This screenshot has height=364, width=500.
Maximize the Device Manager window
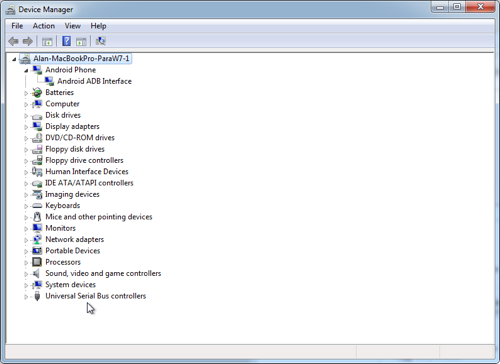(457, 7)
